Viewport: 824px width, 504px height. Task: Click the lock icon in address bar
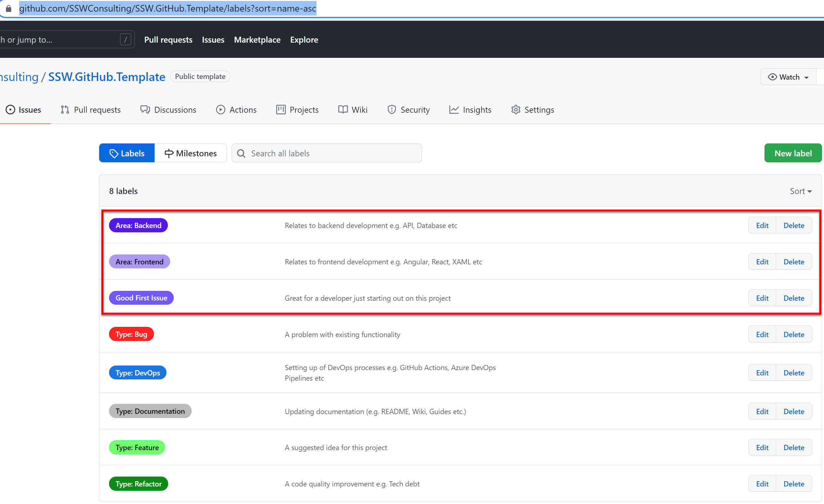click(9, 8)
